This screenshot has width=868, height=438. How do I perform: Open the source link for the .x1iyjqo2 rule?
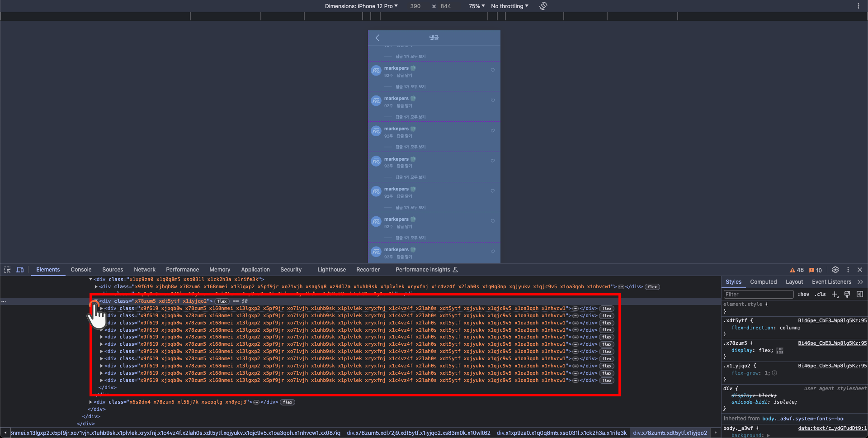832,366
